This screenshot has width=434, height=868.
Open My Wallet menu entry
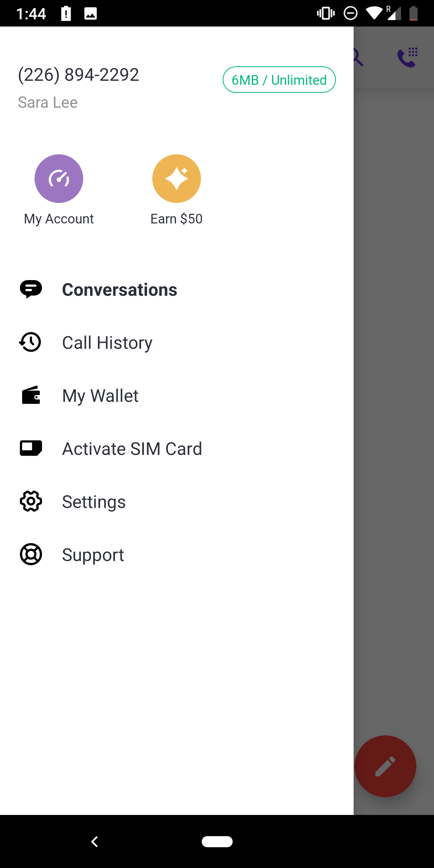coord(100,396)
